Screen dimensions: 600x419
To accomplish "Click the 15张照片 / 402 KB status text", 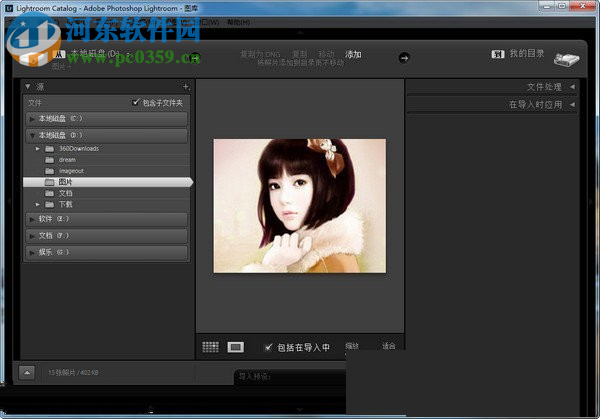I will click(x=73, y=372).
